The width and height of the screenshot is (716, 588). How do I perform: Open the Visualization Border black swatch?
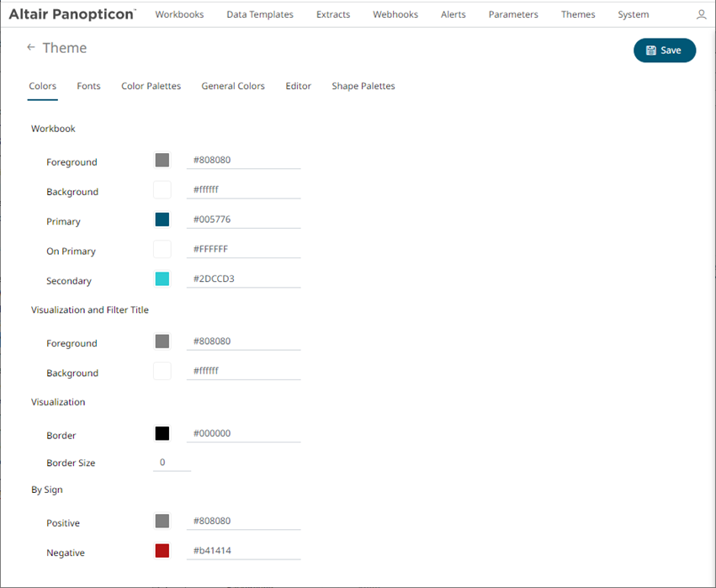(162, 434)
